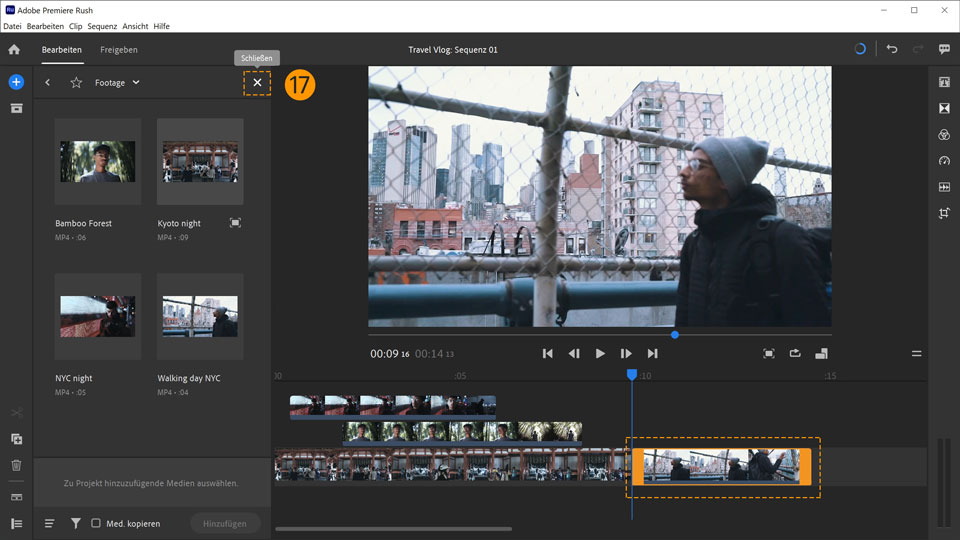Image resolution: width=960 pixels, height=540 pixels.
Task: Toggle loop playback
Action: pos(795,353)
